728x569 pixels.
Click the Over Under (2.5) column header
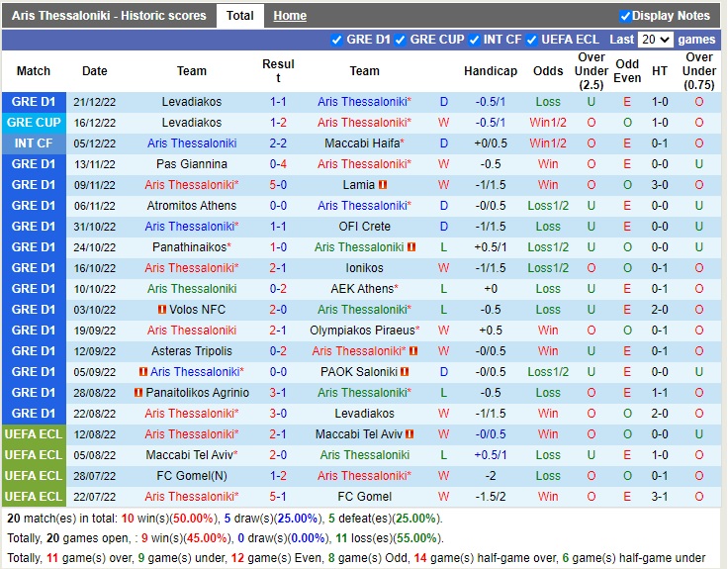coord(591,71)
